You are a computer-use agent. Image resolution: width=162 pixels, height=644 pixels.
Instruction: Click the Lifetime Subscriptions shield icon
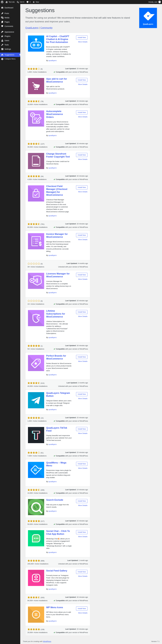[36, 318]
